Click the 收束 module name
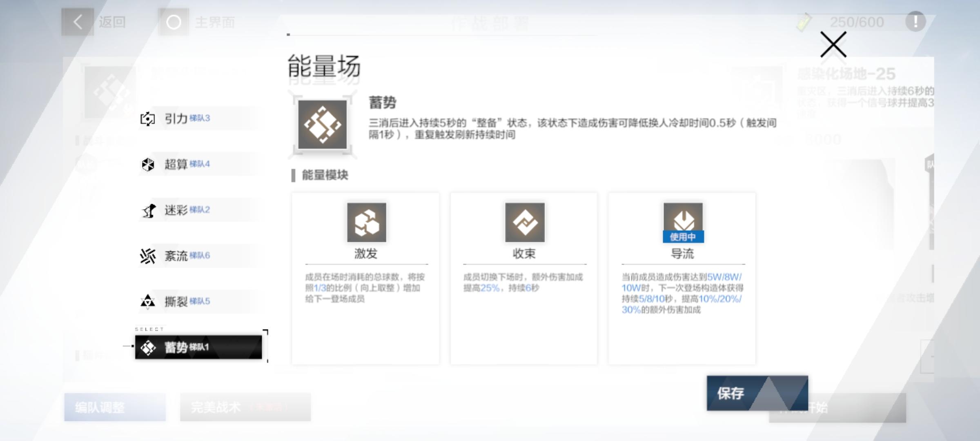 click(x=524, y=254)
